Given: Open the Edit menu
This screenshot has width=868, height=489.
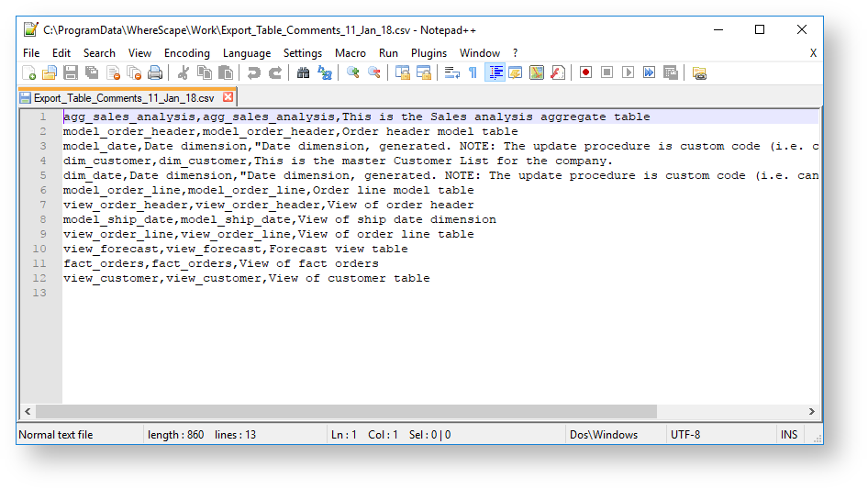Looking at the screenshot, I should coord(61,53).
